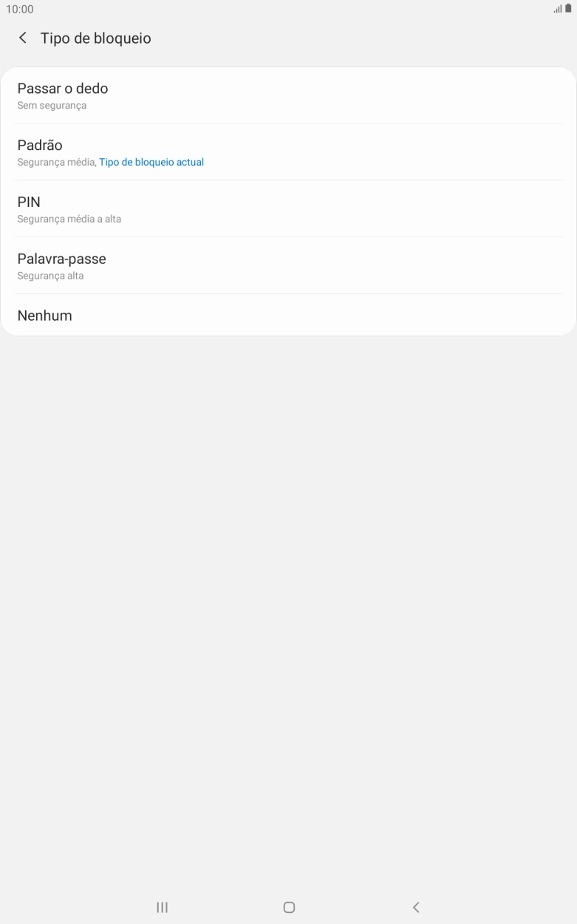Click the Tipo de bloqueio actual blue text

[151, 162]
